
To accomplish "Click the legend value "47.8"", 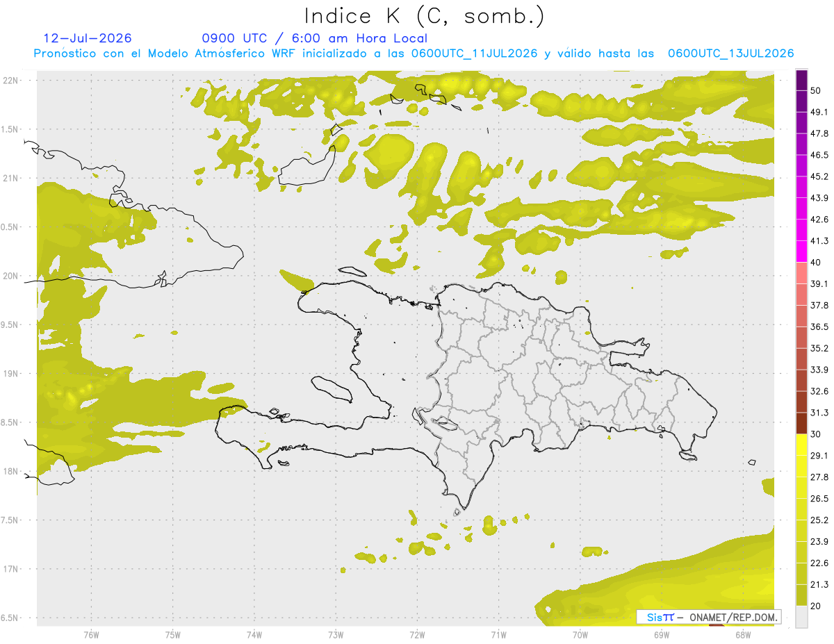I will (x=819, y=133).
